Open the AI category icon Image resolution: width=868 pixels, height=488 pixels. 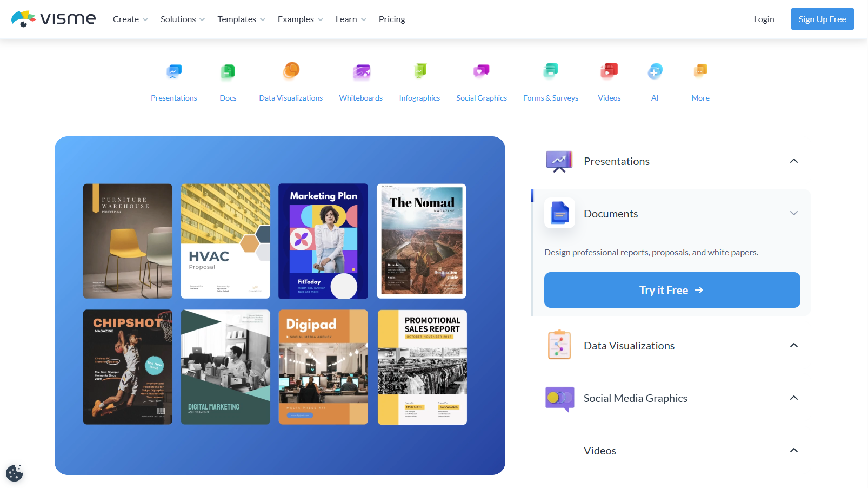655,71
